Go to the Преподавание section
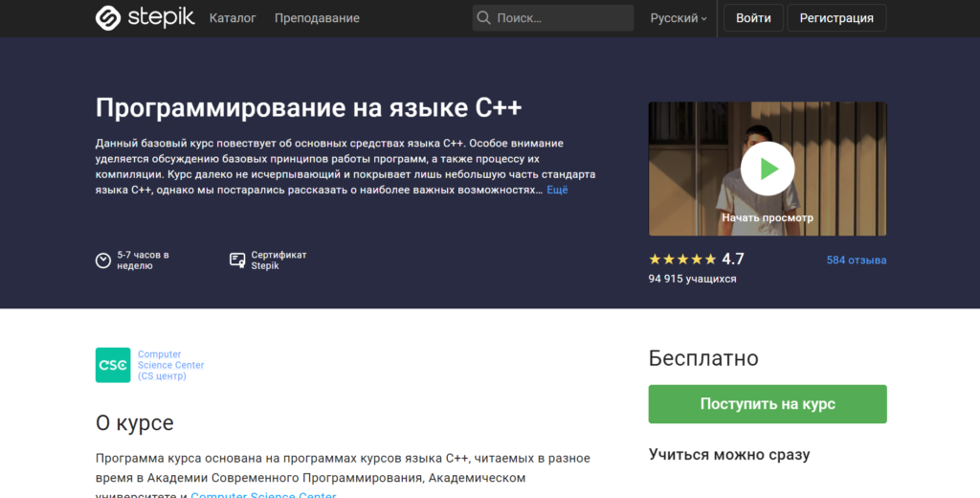This screenshot has height=498, width=980. tap(317, 18)
